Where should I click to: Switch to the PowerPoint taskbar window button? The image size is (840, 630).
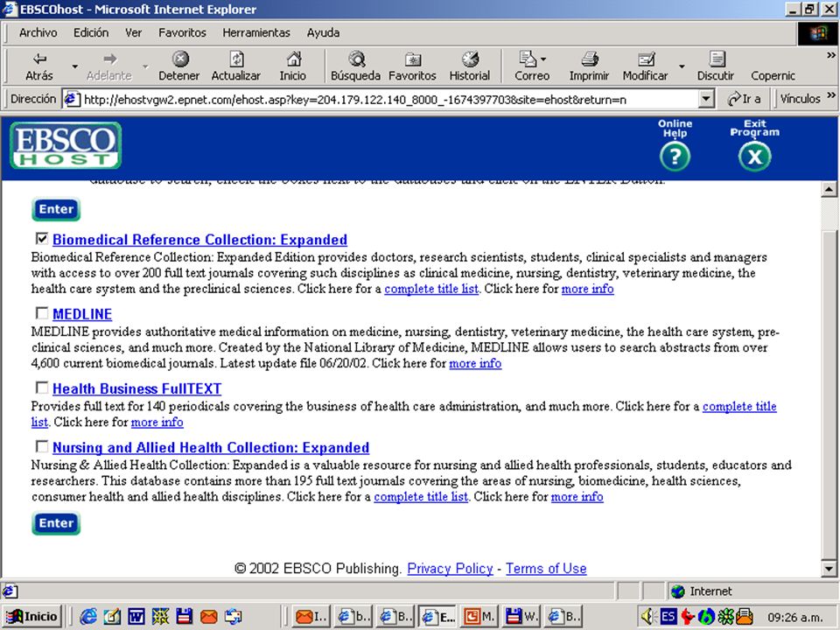click(x=480, y=617)
